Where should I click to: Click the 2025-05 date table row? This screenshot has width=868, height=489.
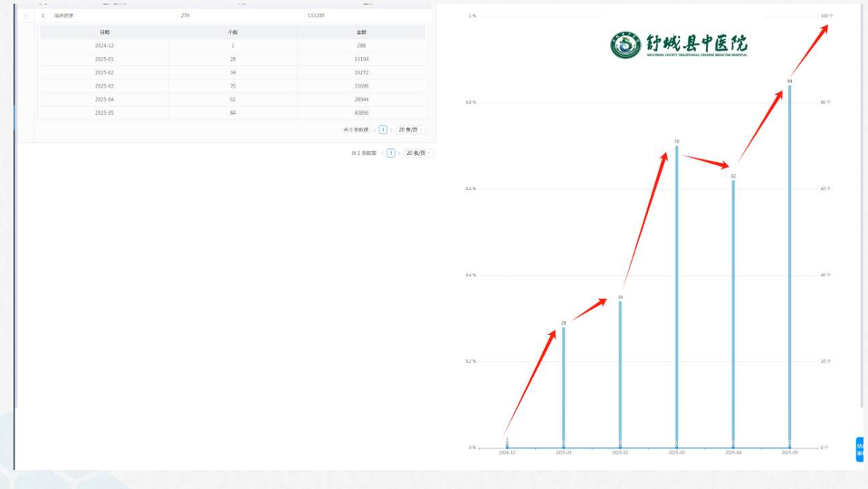233,113
